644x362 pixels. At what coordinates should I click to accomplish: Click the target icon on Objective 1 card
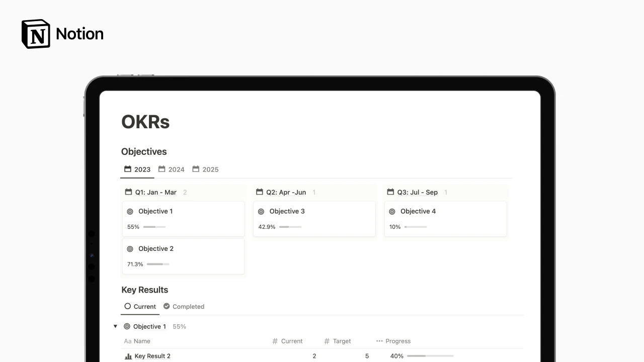(x=129, y=211)
